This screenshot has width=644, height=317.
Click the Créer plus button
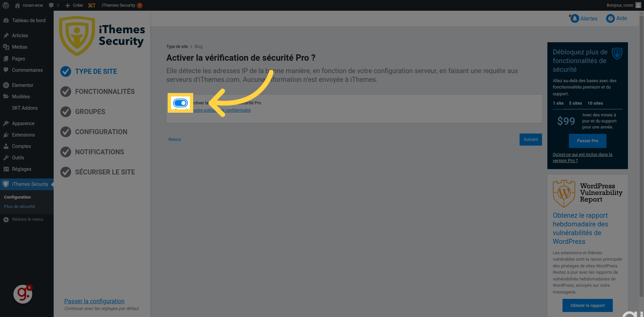(x=74, y=5)
